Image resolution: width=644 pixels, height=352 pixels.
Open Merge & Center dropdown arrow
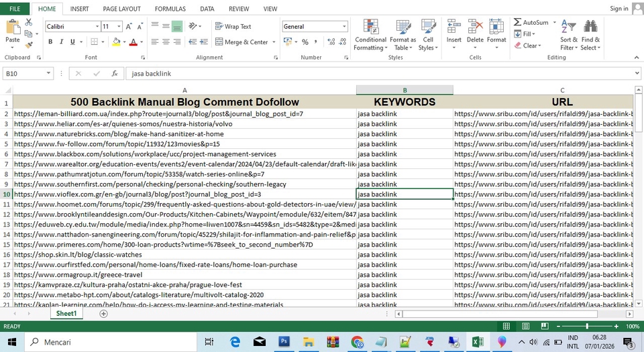274,42
